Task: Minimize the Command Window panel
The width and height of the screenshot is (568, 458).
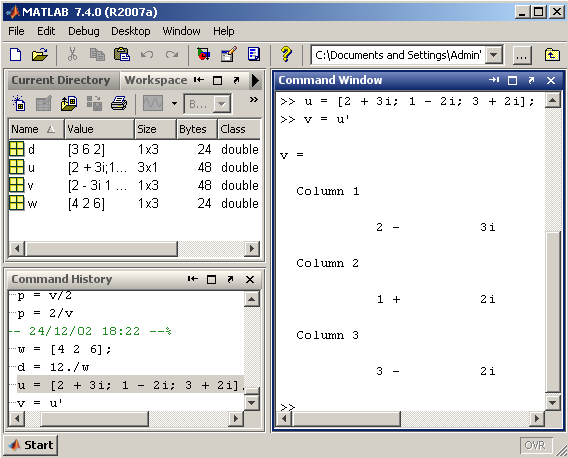Action: pos(494,80)
